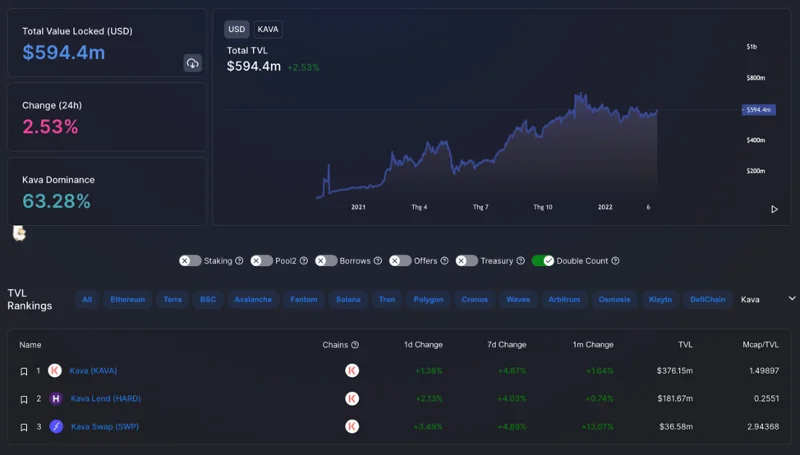Click the Pool2 help question icon
The image size is (800, 455).
tap(304, 261)
